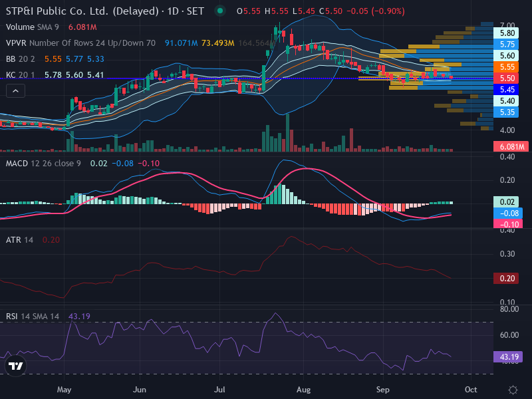The width and height of the screenshot is (532, 399).
Task: Click the May label on time axis
Action: click(x=64, y=390)
